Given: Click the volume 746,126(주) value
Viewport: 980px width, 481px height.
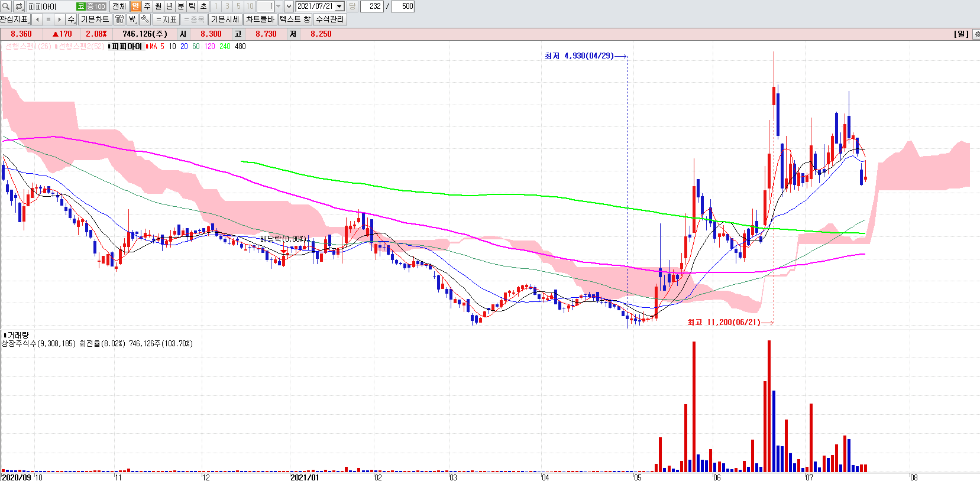Looking at the screenshot, I should coord(145,34).
